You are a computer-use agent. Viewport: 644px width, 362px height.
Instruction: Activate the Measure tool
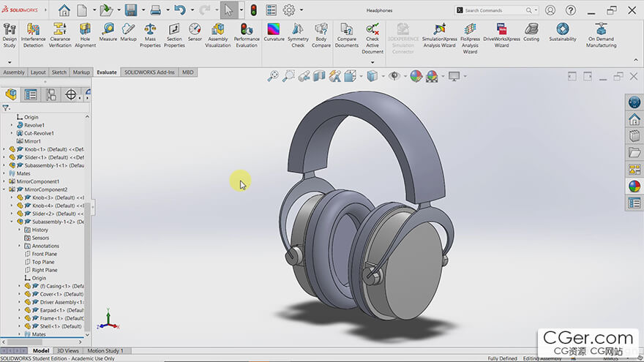coord(108,32)
